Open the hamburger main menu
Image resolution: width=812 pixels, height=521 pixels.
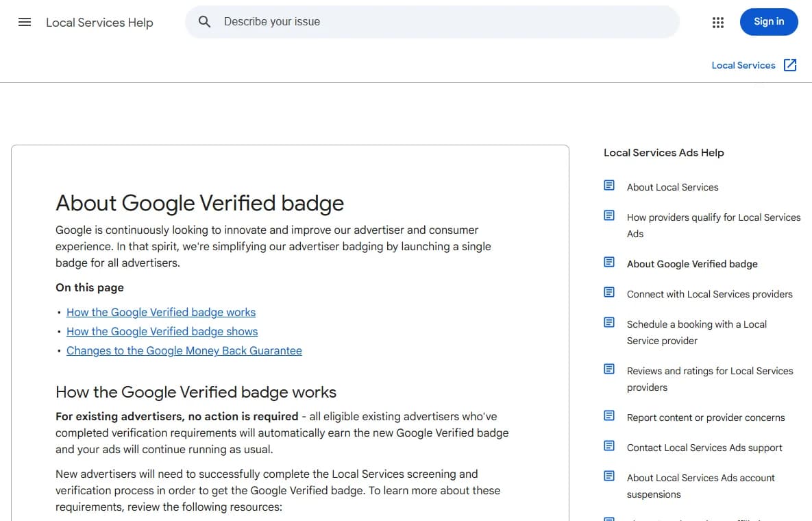25,22
